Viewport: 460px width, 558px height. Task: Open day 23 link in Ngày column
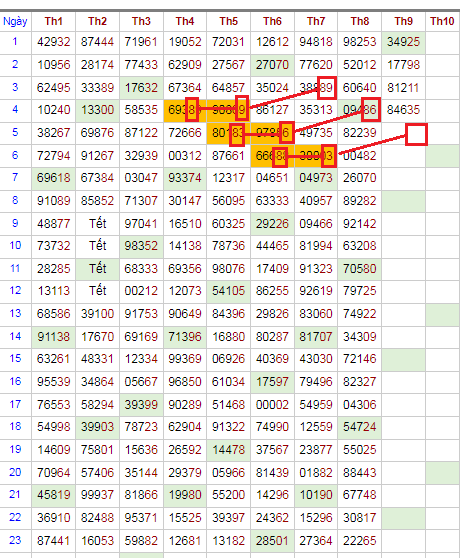point(15,540)
